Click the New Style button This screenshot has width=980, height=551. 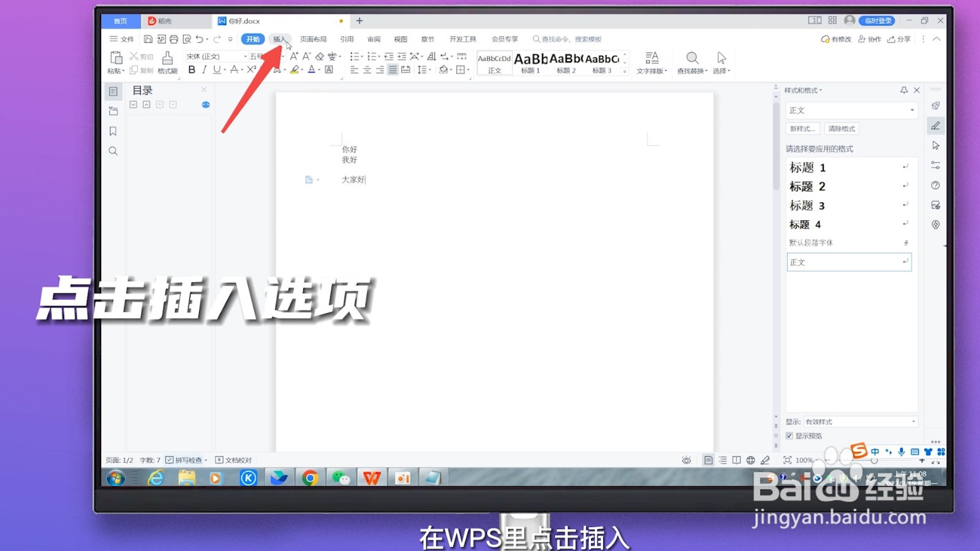click(x=802, y=129)
